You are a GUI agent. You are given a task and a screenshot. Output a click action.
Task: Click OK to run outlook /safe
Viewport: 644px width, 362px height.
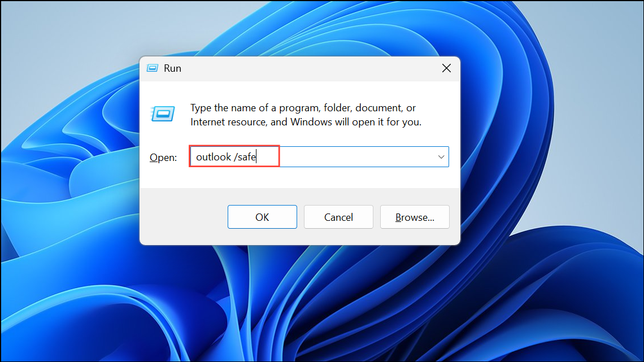pyautogui.click(x=262, y=217)
